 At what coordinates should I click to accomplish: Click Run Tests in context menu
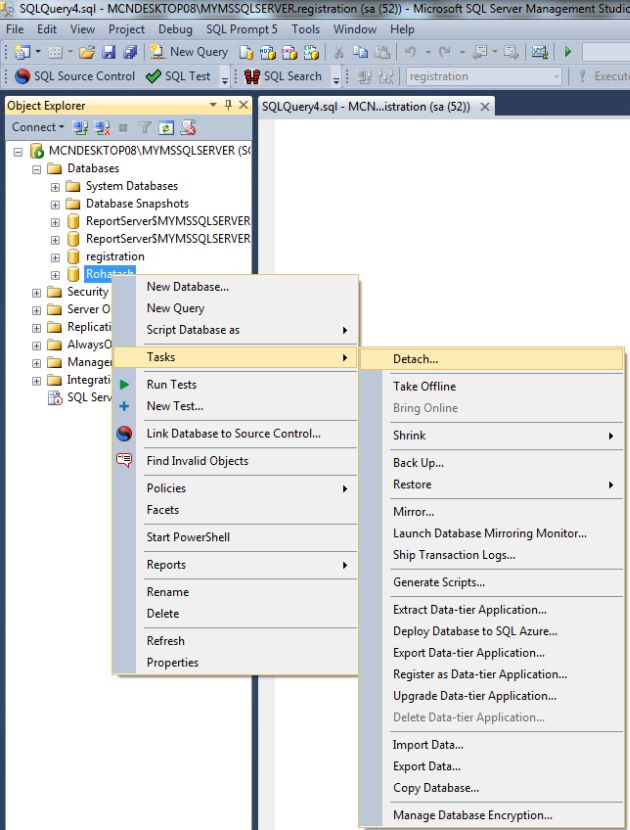[x=172, y=385]
